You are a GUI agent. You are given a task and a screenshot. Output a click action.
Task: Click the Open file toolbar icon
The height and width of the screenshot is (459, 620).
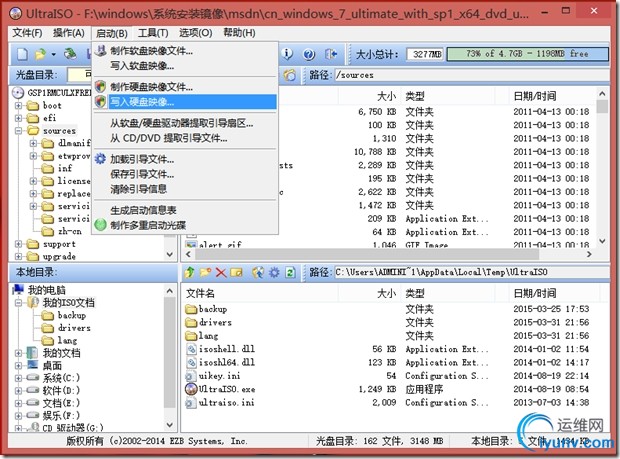[40, 54]
